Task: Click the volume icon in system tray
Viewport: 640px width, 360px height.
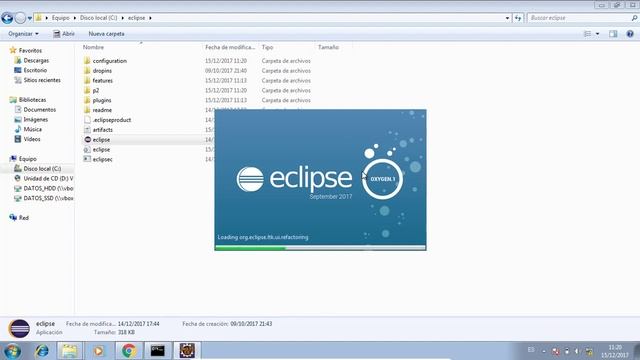Action: pos(577,351)
